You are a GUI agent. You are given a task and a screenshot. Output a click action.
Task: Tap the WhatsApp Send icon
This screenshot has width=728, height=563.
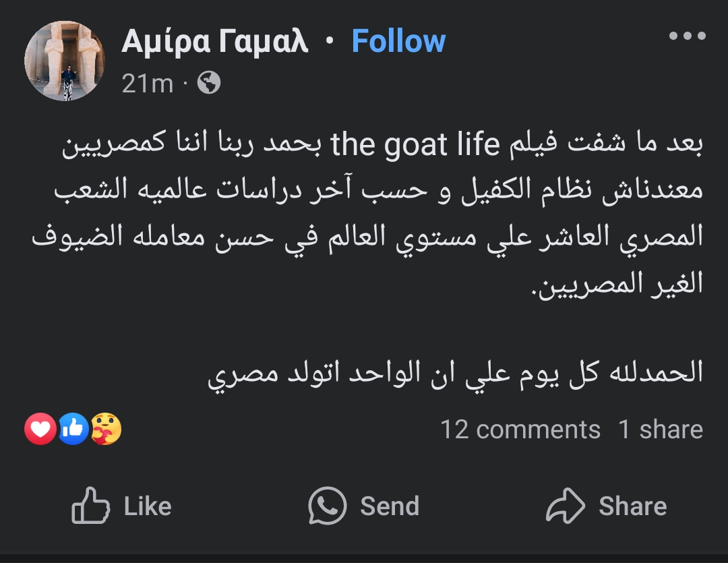tap(328, 506)
